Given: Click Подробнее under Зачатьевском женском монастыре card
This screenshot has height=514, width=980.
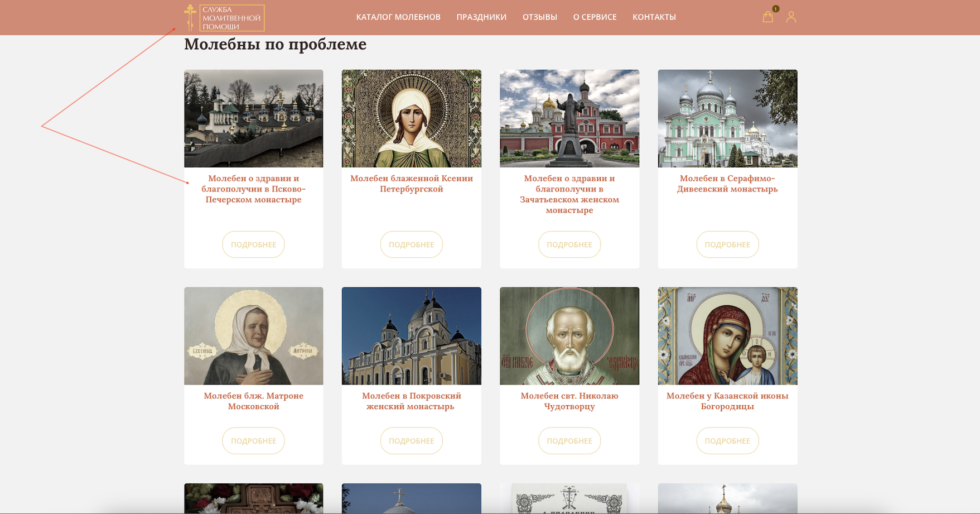Looking at the screenshot, I should pyautogui.click(x=569, y=244).
